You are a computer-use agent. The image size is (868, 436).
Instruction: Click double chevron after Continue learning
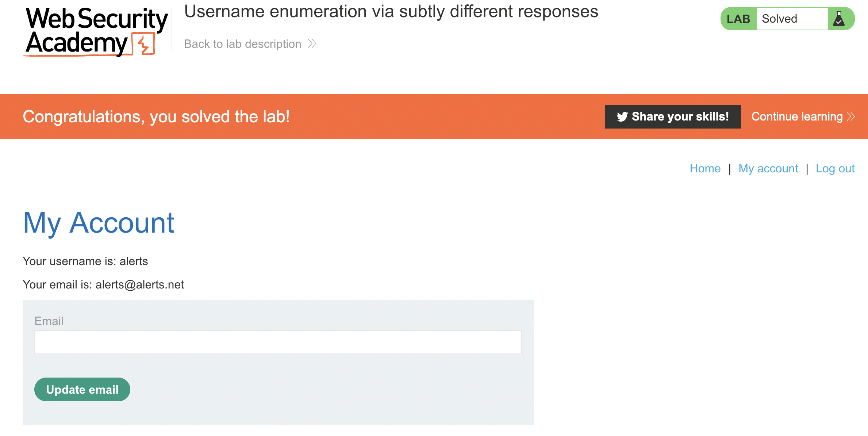tap(851, 117)
